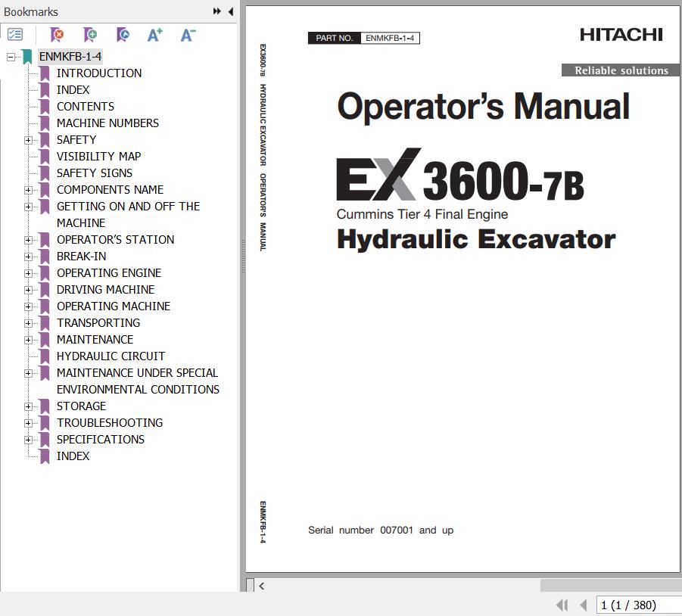Open the VISIBILITY MAP bookmark
Viewport: 682px width, 616px height.
click(98, 157)
